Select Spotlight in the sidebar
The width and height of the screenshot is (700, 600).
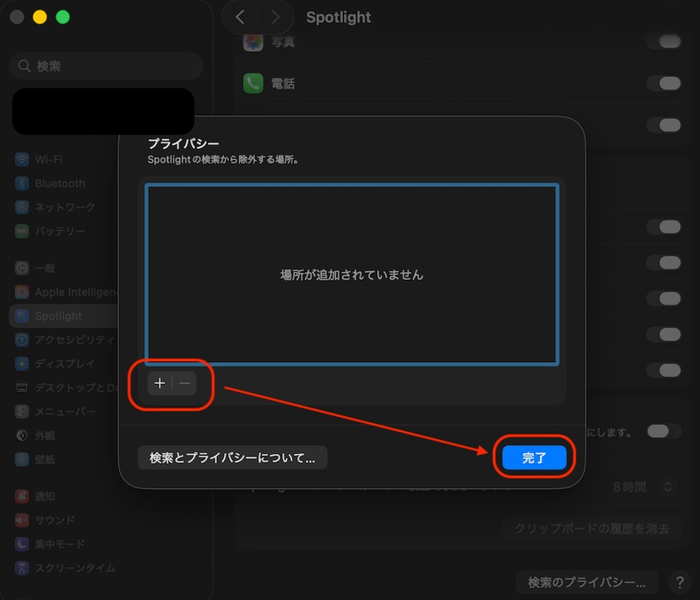[65, 316]
